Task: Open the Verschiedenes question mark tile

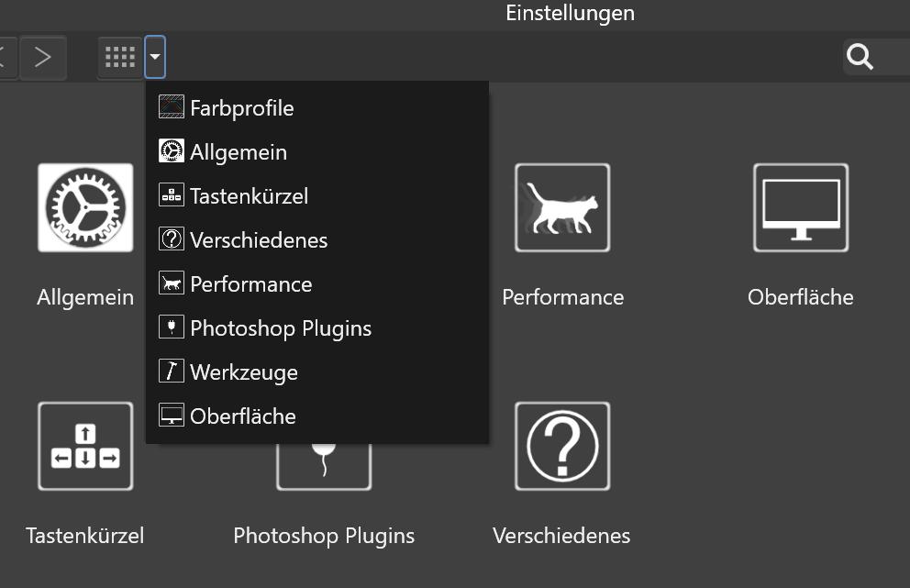Action: pyautogui.click(x=562, y=447)
